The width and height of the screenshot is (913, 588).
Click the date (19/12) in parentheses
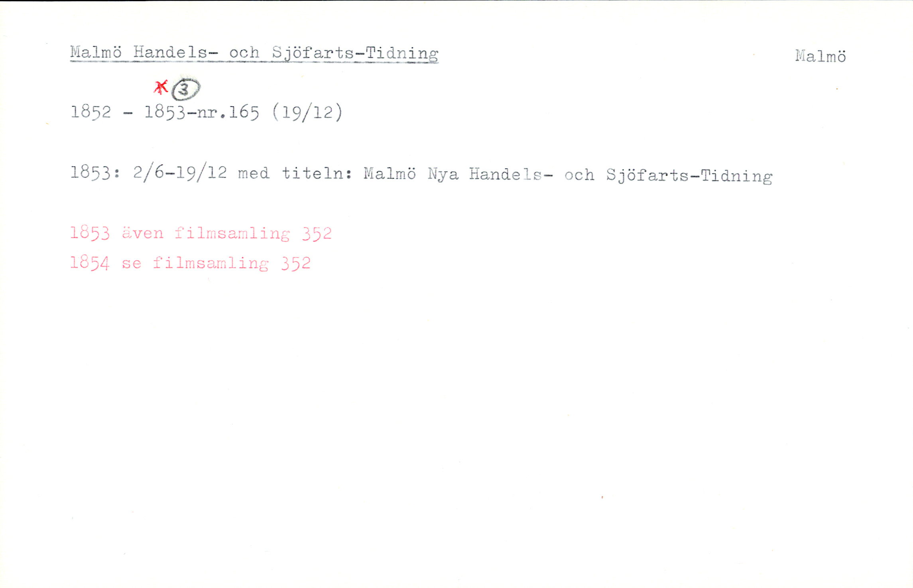pos(307,113)
